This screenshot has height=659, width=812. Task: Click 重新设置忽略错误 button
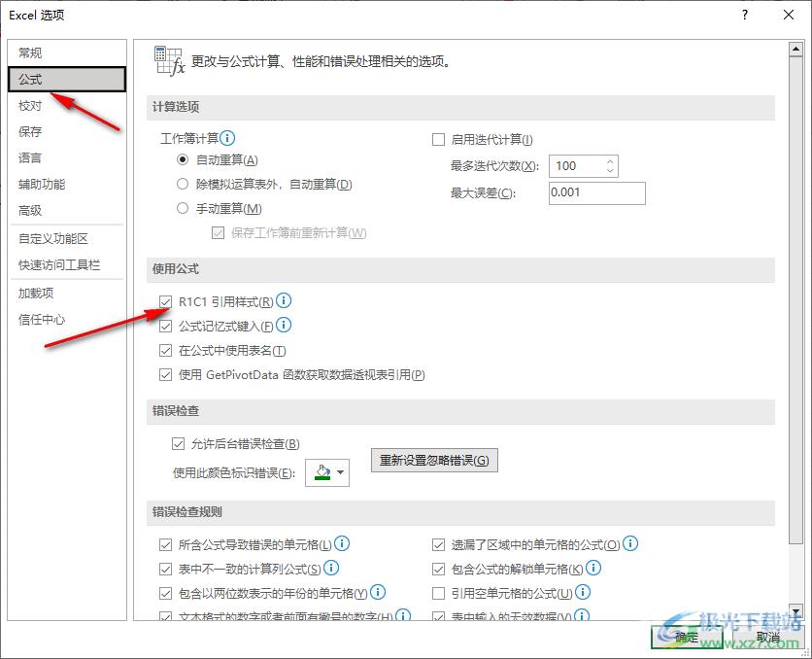click(434, 460)
